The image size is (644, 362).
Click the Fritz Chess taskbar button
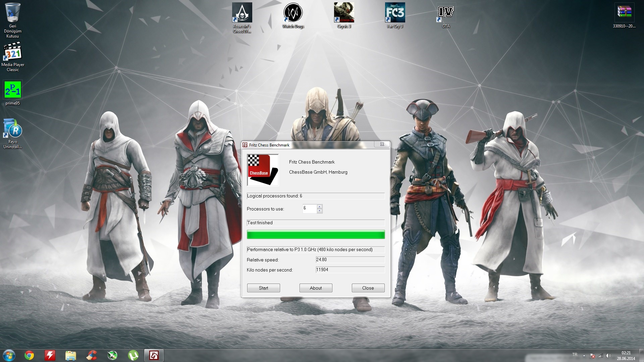tap(154, 355)
